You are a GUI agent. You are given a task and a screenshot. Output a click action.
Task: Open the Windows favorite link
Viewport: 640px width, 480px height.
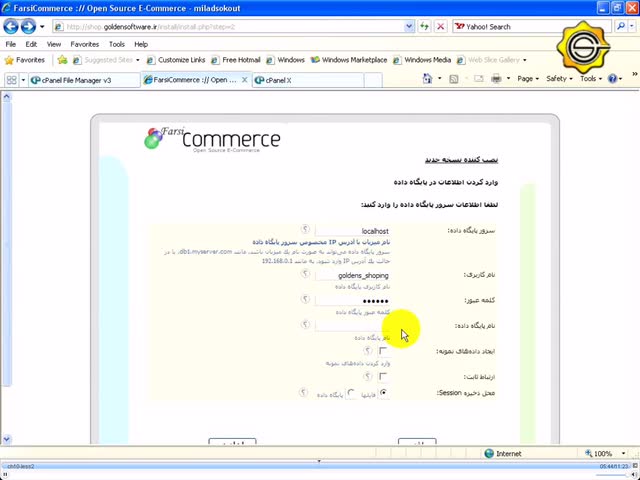[x=285, y=60]
